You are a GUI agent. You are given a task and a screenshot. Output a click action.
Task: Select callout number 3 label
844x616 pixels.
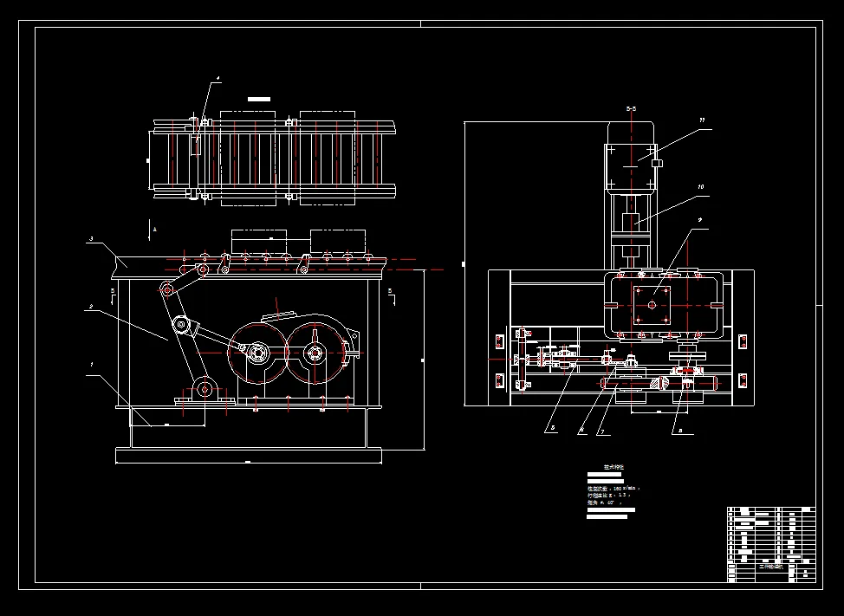coord(91,238)
